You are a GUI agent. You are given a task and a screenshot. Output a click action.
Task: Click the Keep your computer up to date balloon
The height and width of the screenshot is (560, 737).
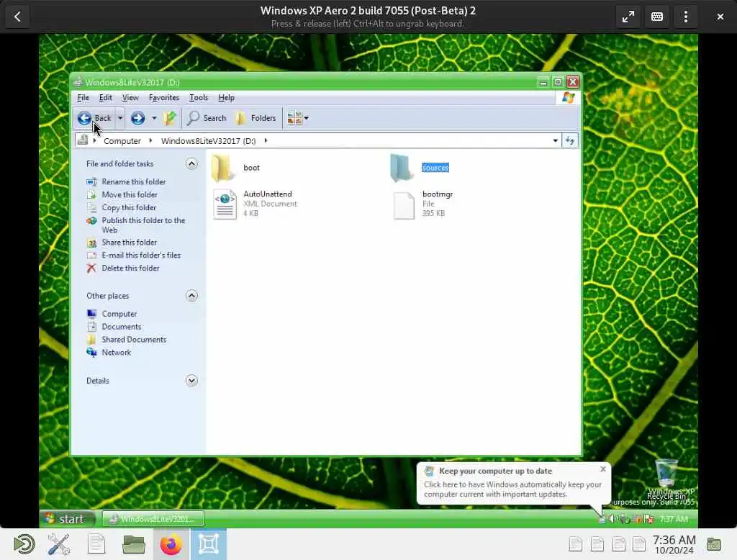(x=513, y=484)
